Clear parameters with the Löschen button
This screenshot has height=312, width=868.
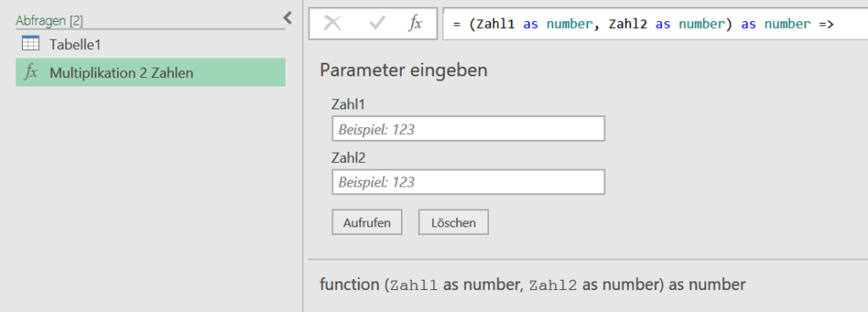(x=453, y=222)
